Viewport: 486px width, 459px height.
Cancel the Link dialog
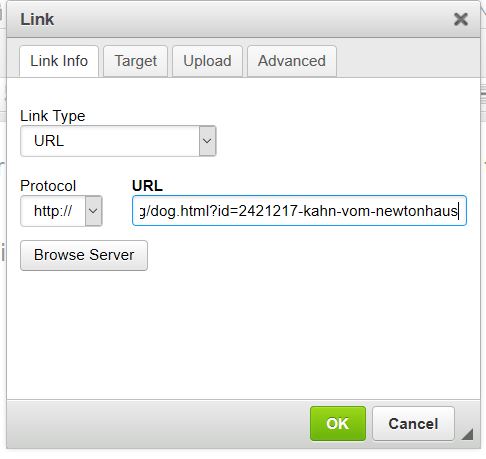pyautogui.click(x=413, y=424)
